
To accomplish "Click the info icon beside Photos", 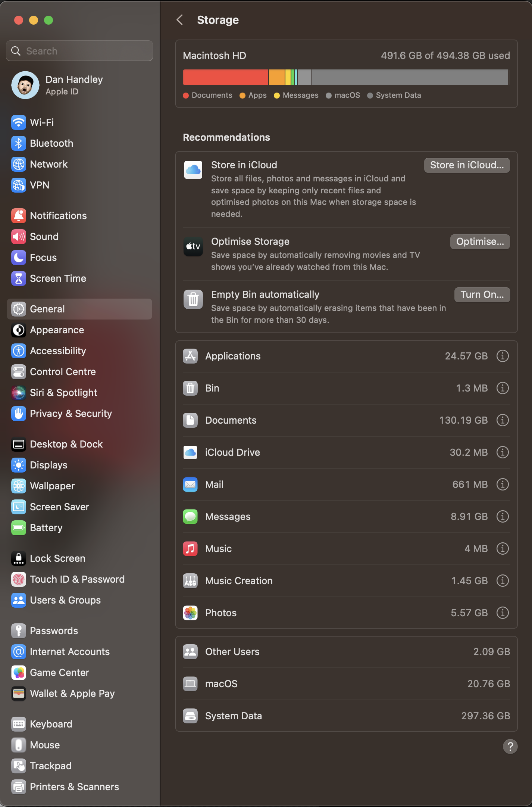I will pyautogui.click(x=503, y=613).
